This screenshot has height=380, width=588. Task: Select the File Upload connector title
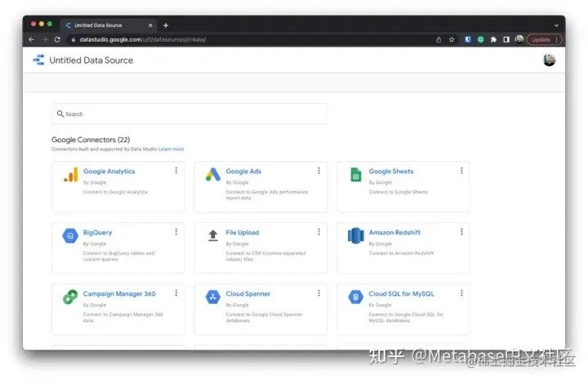point(243,233)
